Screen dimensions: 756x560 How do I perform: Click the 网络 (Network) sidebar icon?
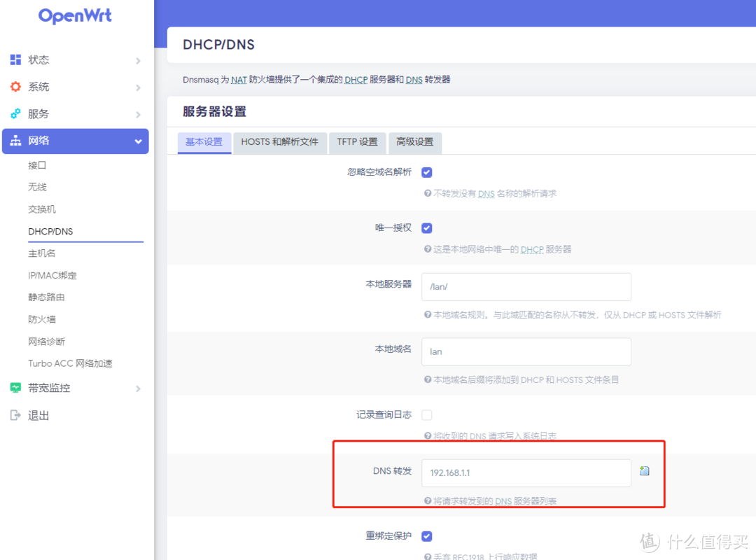click(x=16, y=141)
